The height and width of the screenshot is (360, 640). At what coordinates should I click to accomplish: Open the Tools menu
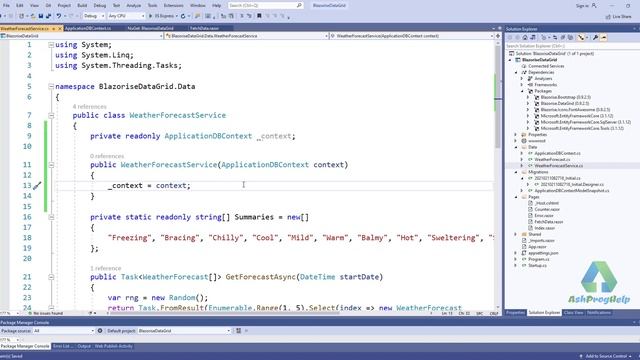152,6
